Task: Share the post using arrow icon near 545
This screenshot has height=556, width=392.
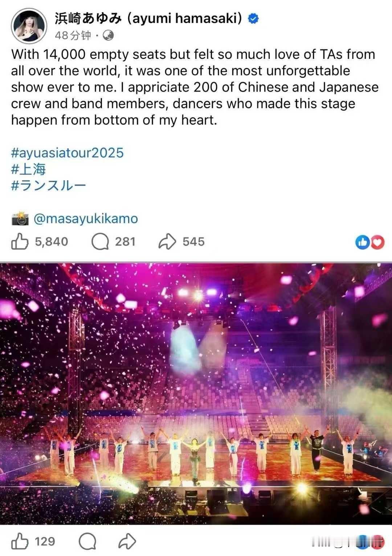Action: click(x=167, y=242)
